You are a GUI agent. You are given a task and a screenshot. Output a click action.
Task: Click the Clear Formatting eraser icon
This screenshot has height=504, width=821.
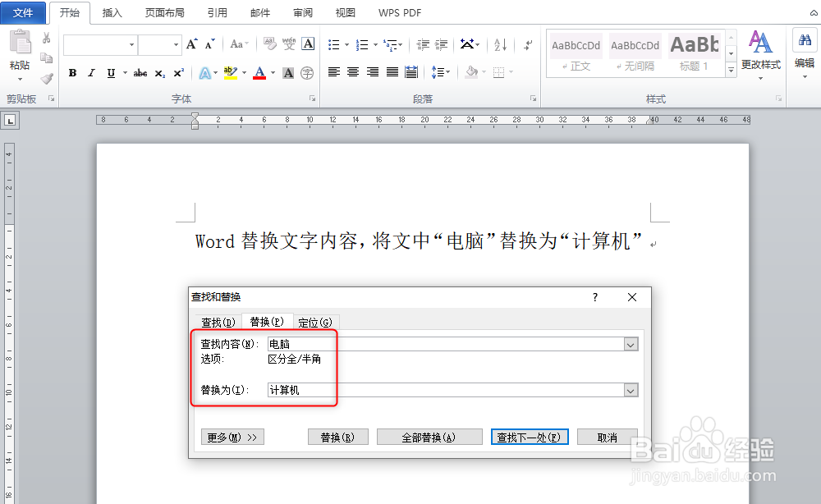pos(269,42)
